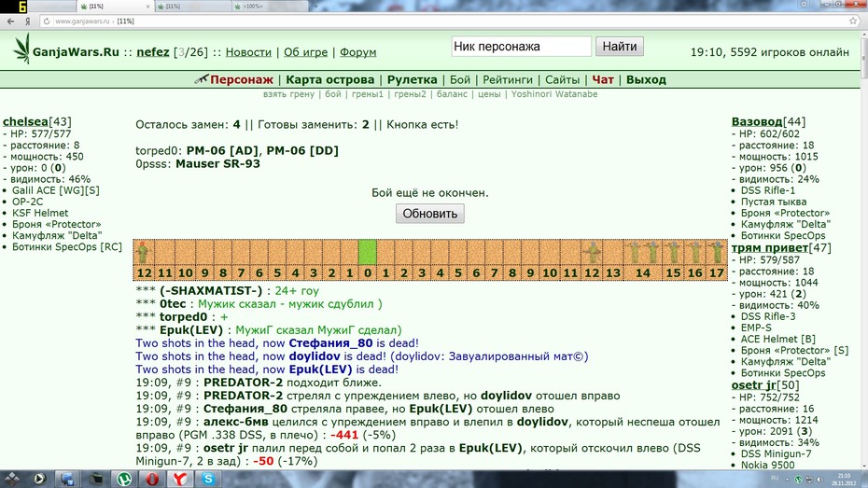Screen dimensions: 868x488
Task: Open the Форум link
Action: 358,52
